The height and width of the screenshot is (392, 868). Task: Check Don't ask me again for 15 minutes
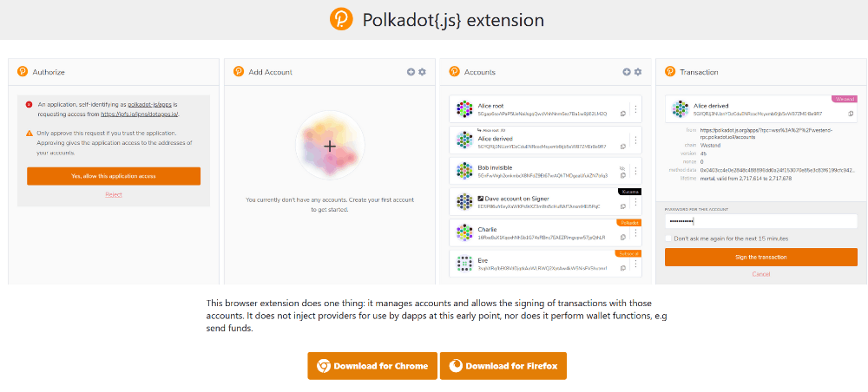click(668, 238)
